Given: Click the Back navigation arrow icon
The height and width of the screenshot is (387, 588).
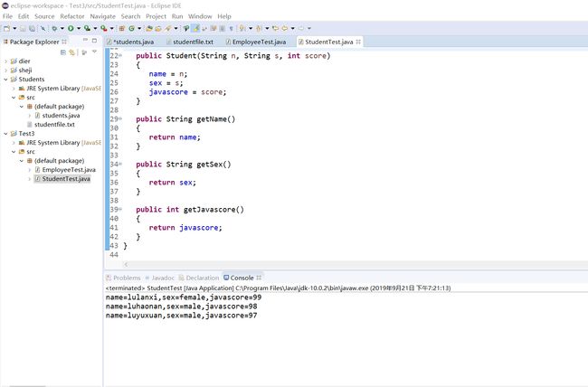Looking at the screenshot, I should [x=285, y=29].
